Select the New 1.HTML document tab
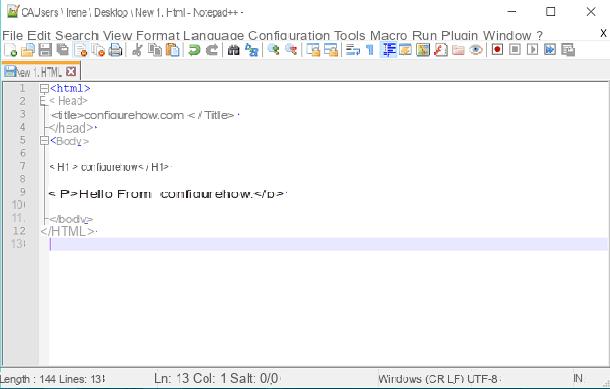 41,72
